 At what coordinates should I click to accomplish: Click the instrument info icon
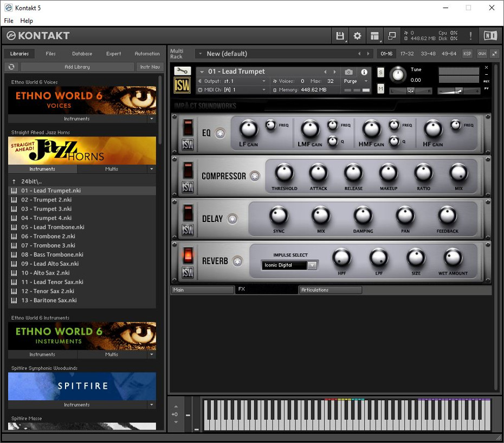364,72
